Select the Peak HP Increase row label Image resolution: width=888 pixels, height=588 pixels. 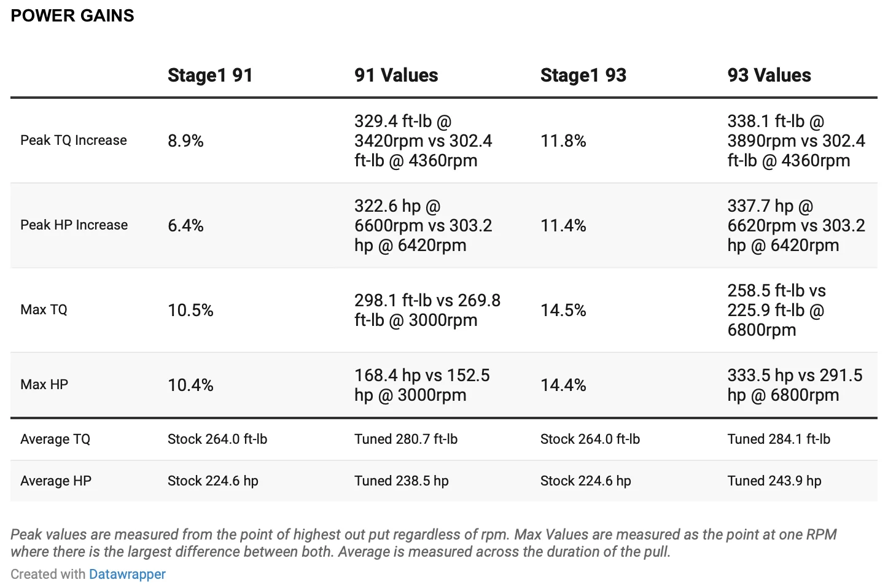tap(74, 225)
